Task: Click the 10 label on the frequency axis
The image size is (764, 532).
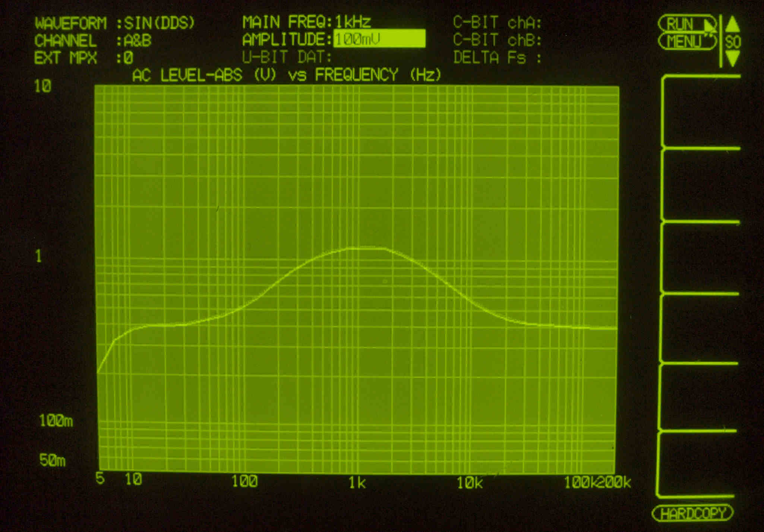Action: 133,479
